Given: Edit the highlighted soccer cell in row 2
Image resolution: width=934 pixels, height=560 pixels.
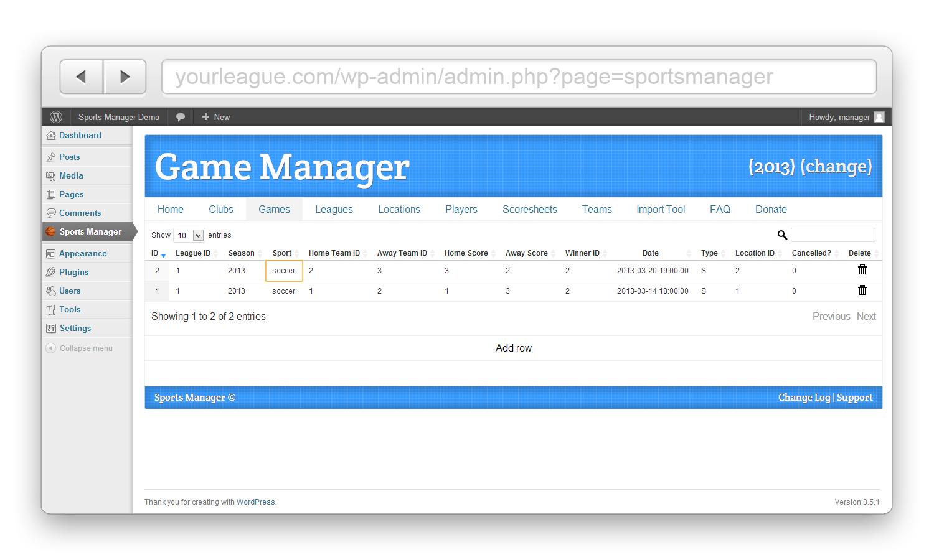Looking at the screenshot, I should tap(284, 271).
